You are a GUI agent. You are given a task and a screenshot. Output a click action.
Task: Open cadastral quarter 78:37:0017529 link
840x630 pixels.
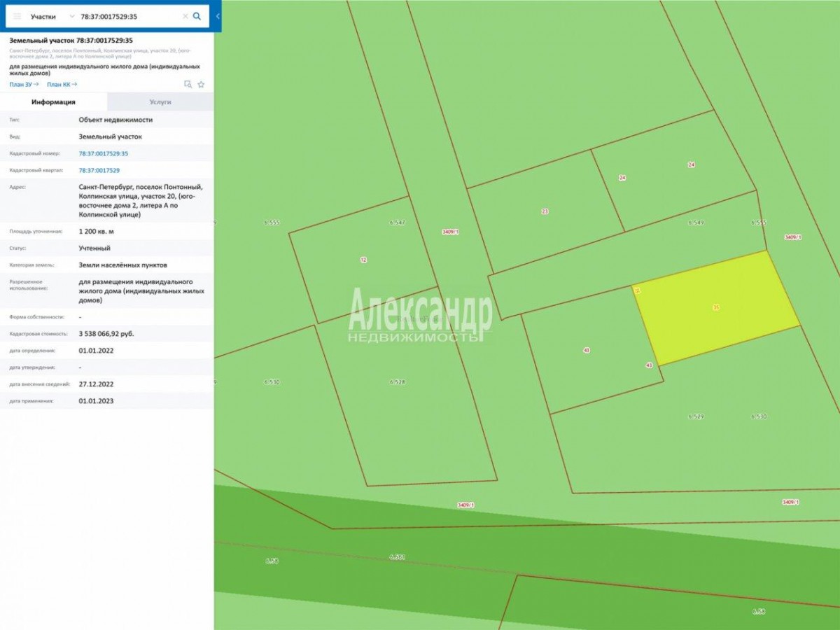tap(99, 170)
